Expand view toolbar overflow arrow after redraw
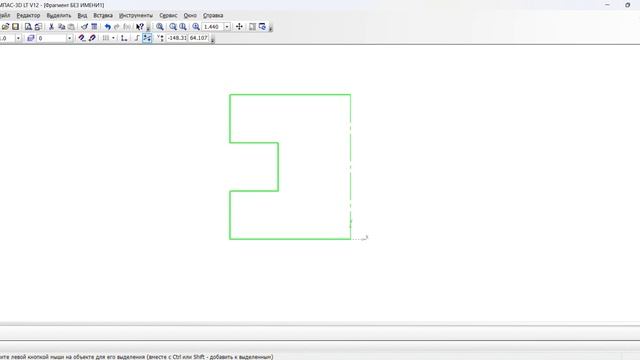Screen dimensions: 640x360 pyautogui.click(x=270, y=27)
